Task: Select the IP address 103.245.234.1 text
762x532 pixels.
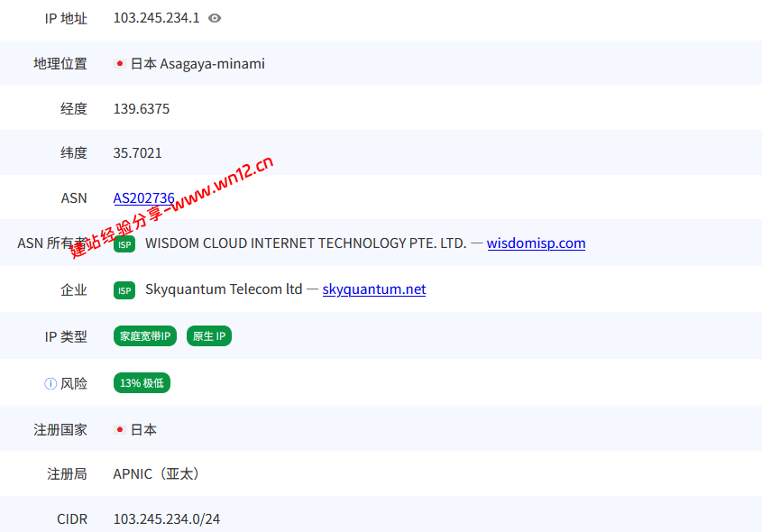Action: point(157,18)
